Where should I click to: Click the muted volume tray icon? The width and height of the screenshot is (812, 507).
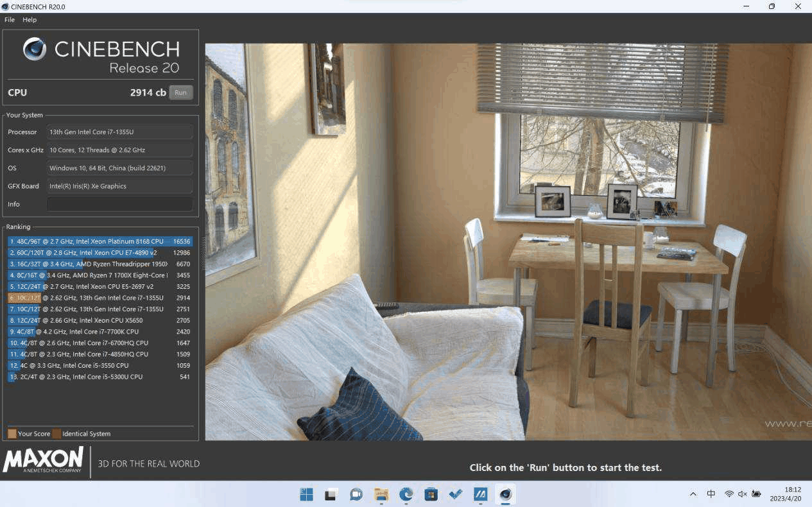pos(743,494)
